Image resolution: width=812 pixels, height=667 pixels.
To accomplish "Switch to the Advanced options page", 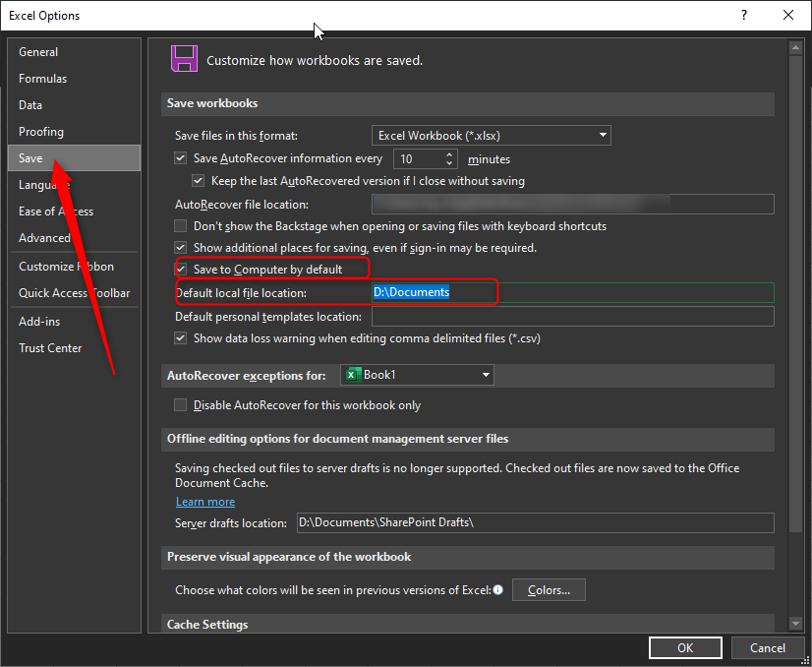I will tap(45, 237).
